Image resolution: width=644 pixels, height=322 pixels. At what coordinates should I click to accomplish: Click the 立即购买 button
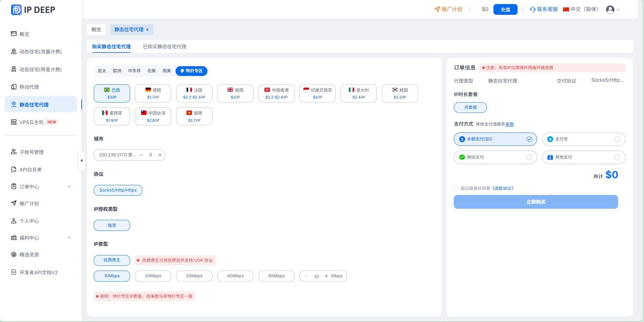[536, 202]
